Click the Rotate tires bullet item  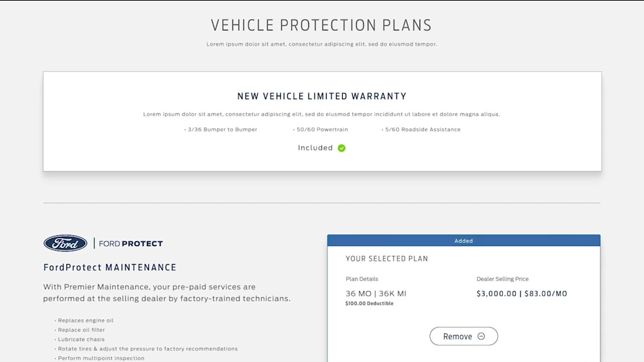point(146,349)
